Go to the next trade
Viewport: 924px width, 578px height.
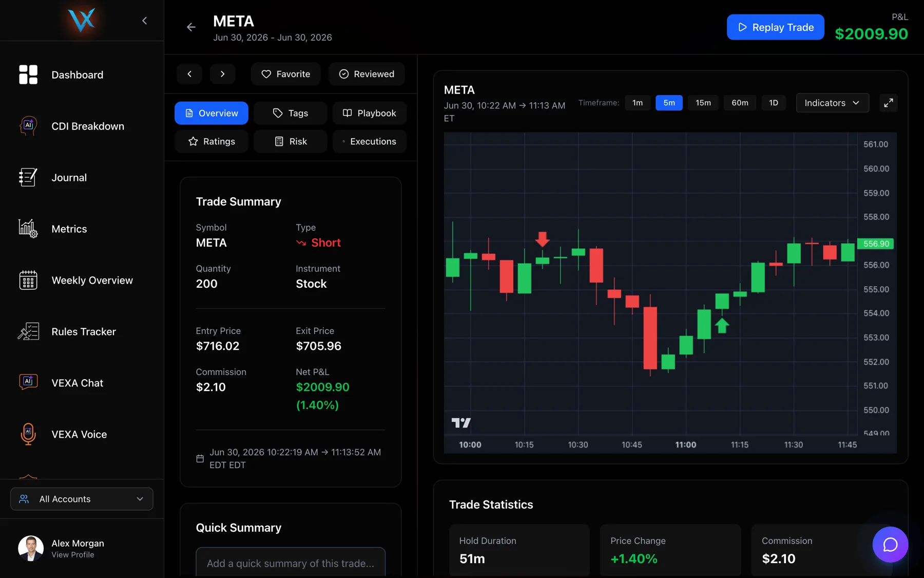point(223,74)
